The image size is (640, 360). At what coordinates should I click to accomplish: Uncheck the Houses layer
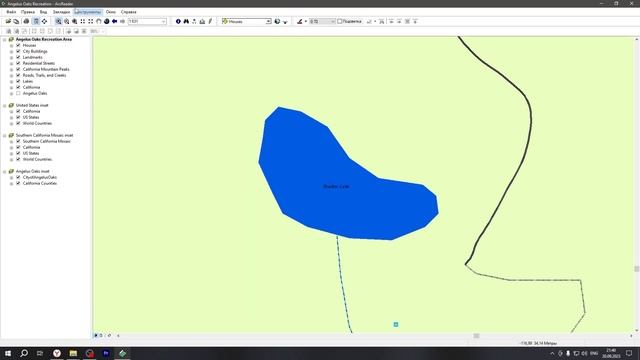[x=18, y=45]
